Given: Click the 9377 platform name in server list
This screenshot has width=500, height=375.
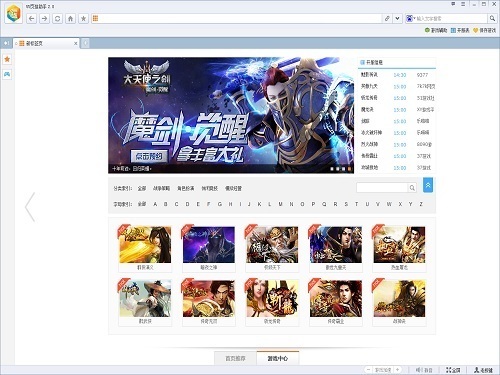Looking at the screenshot, I should 422,75.
